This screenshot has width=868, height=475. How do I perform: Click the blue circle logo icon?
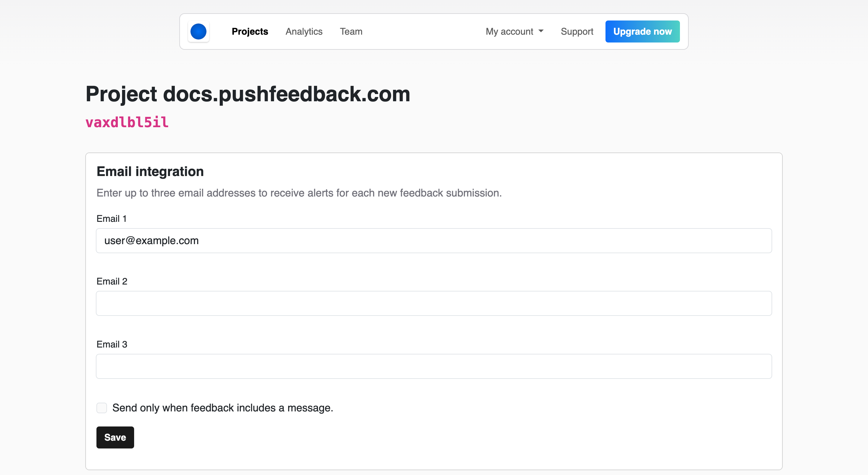pyautogui.click(x=198, y=32)
